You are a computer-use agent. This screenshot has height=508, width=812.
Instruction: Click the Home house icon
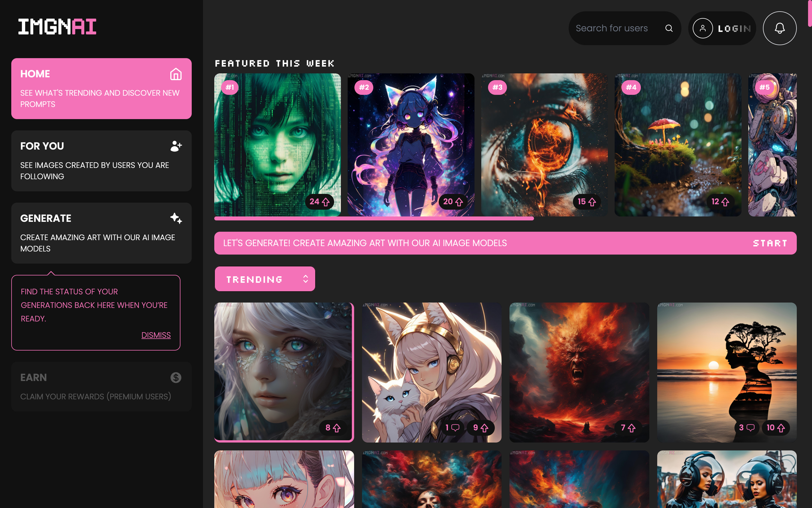176,74
